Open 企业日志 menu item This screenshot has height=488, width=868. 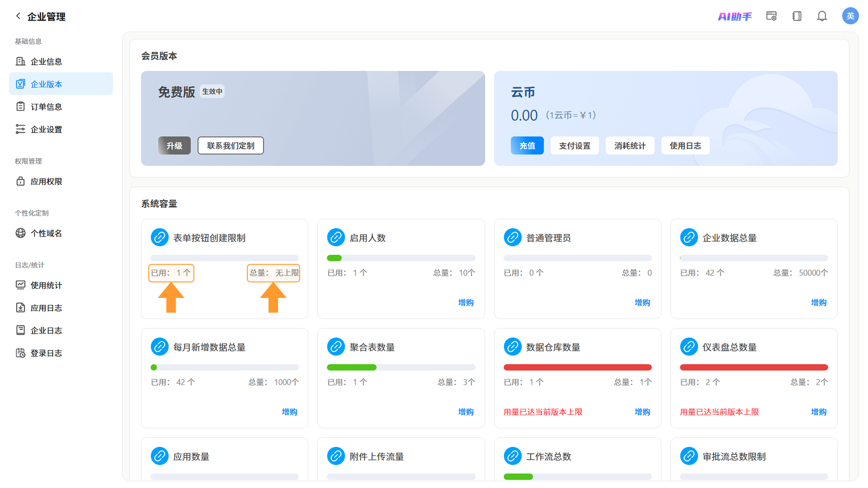click(x=61, y=330)
